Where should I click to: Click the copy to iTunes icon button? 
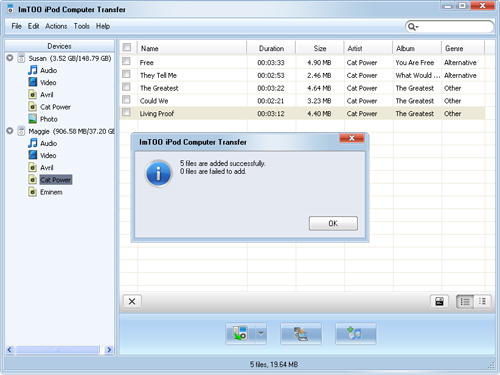(x=301, y=333)
